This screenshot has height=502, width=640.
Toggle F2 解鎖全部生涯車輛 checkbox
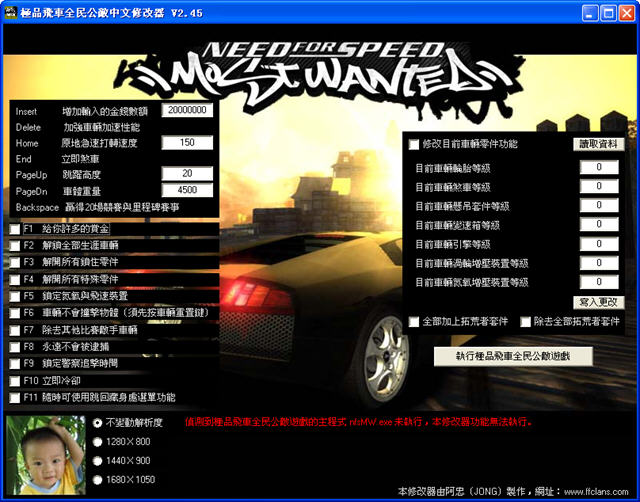tap(15, 246)
